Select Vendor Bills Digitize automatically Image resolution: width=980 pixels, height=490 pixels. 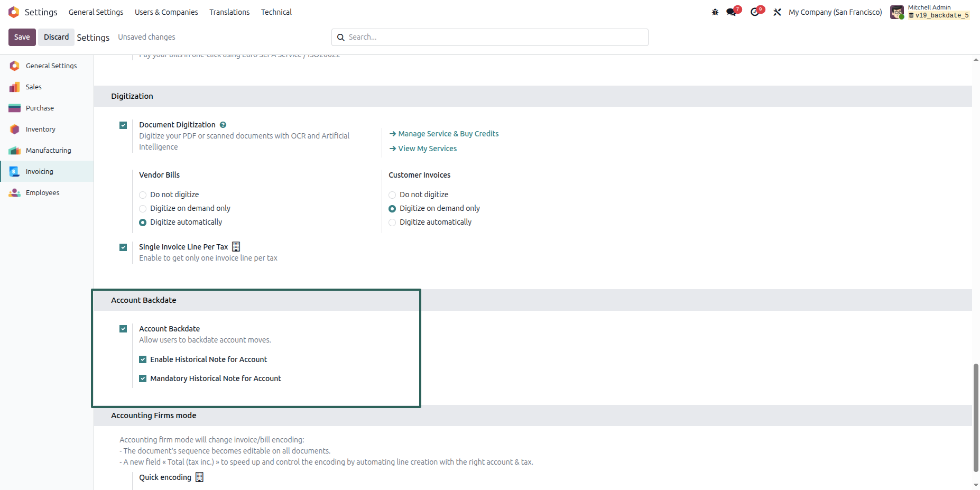point(143,223)
